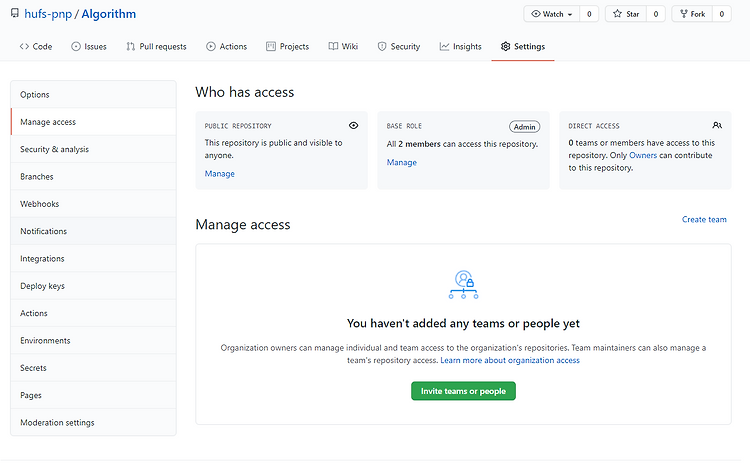Click the eye icon in Public Repository card
The height and width of the screenshot is (467, 750).
tap(353, 125)
